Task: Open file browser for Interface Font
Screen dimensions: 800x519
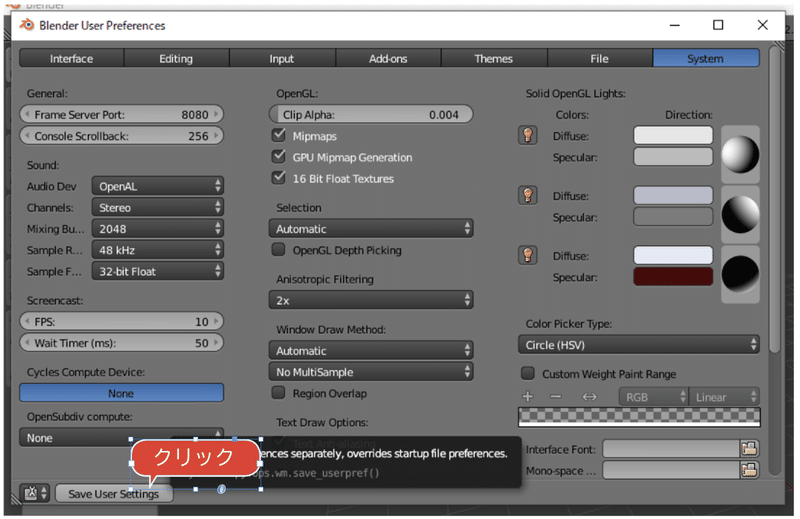Action: click(749, 449)
